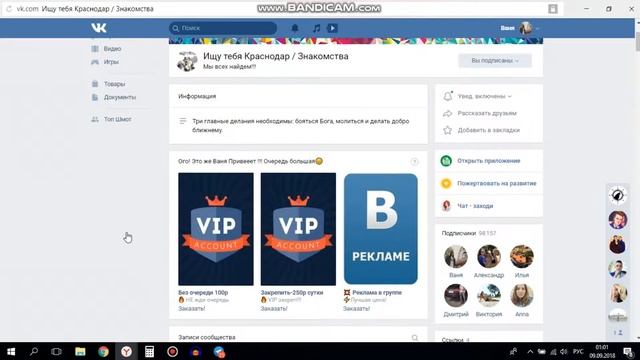This screenshot has width=640, height=360.
Task: Click Заказать under Без очереди 100р
Action: pyautogui.click(x=191, y=309)
